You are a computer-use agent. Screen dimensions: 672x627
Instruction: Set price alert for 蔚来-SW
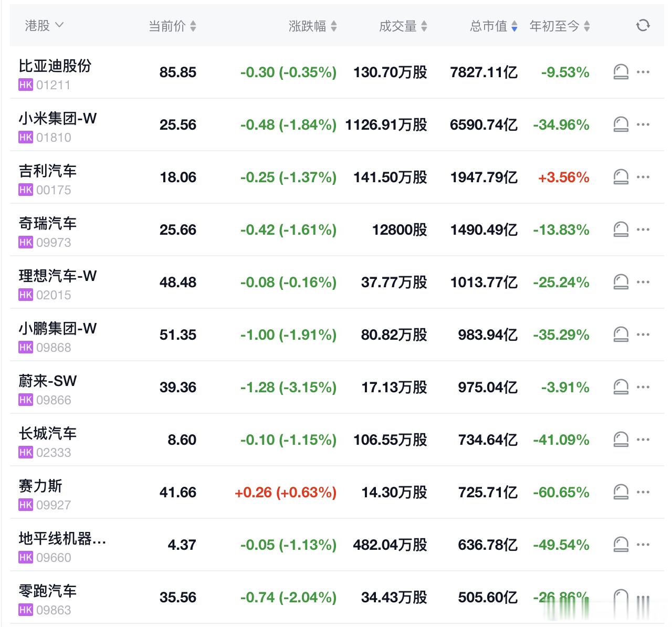pos(621,387)
